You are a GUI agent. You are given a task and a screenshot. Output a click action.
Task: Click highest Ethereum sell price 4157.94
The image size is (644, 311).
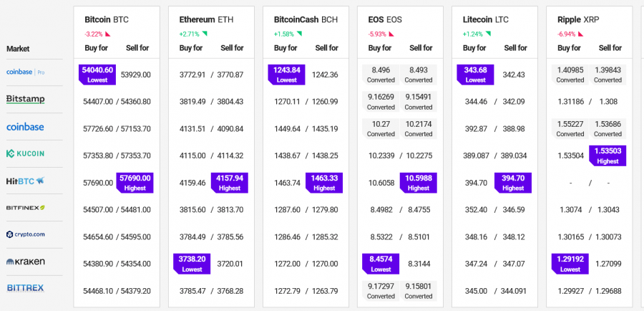pyautogui.click(x=230, y=183)
